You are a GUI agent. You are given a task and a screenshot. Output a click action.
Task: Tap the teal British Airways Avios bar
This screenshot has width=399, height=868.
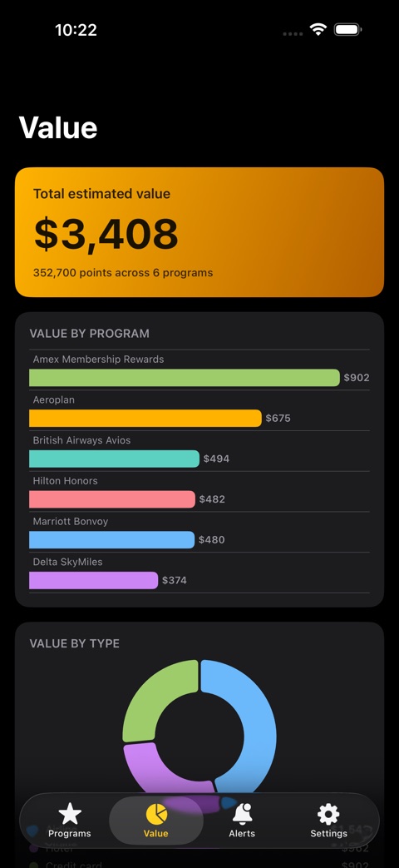point(115,459)
